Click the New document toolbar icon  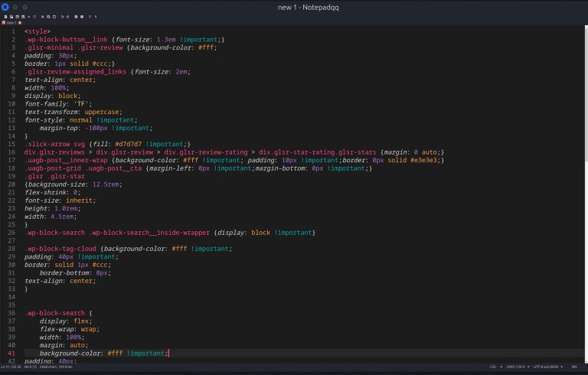[x=5, y=17]
